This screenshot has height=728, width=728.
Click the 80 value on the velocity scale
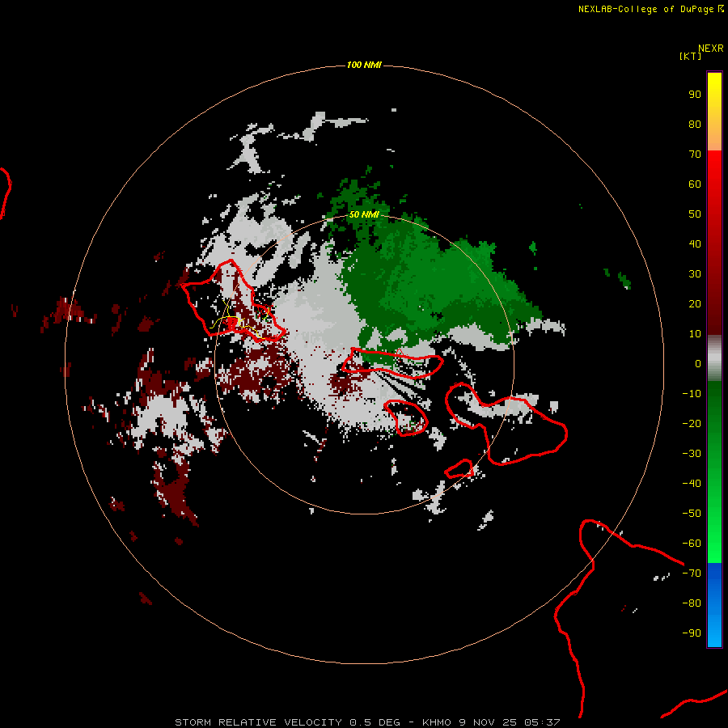pyautogui.click(x=695, y=125)
